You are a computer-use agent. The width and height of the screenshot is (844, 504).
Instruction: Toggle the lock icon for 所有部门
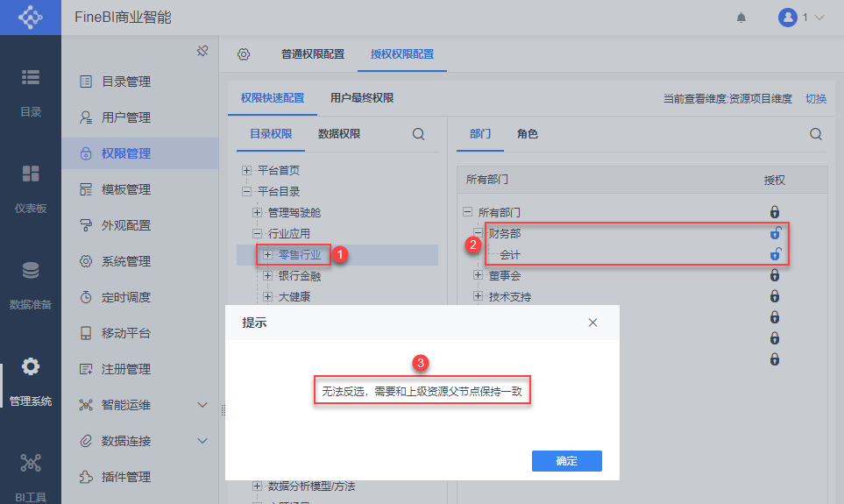pyautogui.click(x=775, y=211)
